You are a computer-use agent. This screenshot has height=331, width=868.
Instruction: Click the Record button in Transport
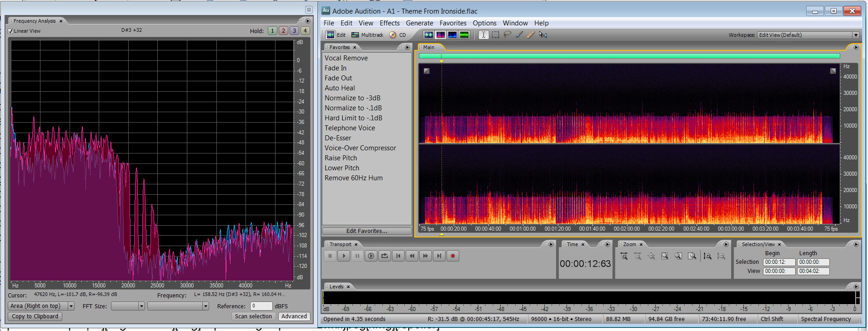452,256
